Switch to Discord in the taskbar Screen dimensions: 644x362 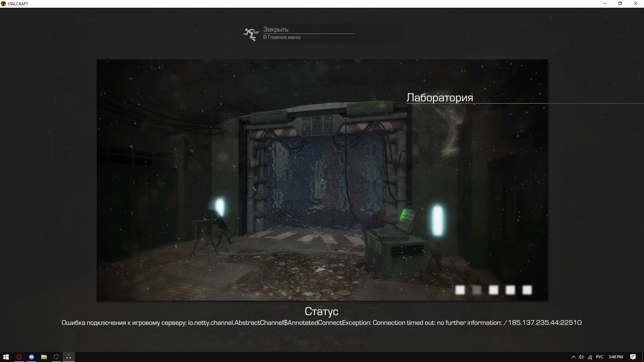point(32,357)
